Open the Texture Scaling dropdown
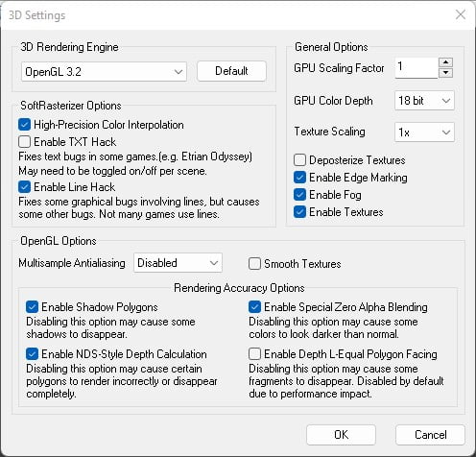Viewport: 476px width, 457px height. [x=424, y=132]
